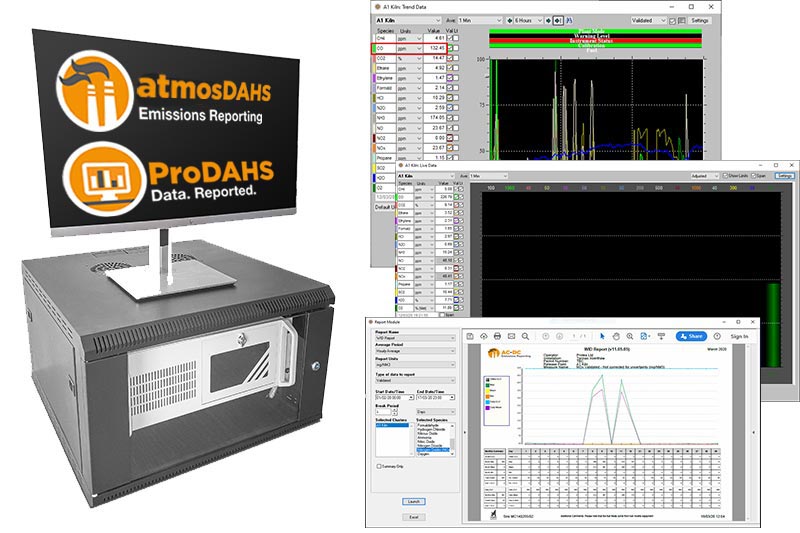Open the CO units ppm dropdown in Trend Data
The width and height of the screenshot is (800, 533).
click(409, 48)
